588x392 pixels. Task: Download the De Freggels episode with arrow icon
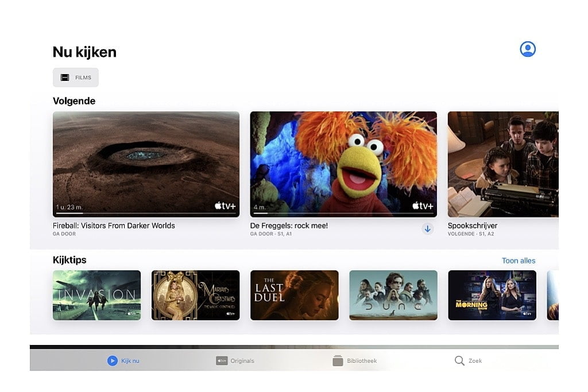pyautogui.click(x=427, y=229)
